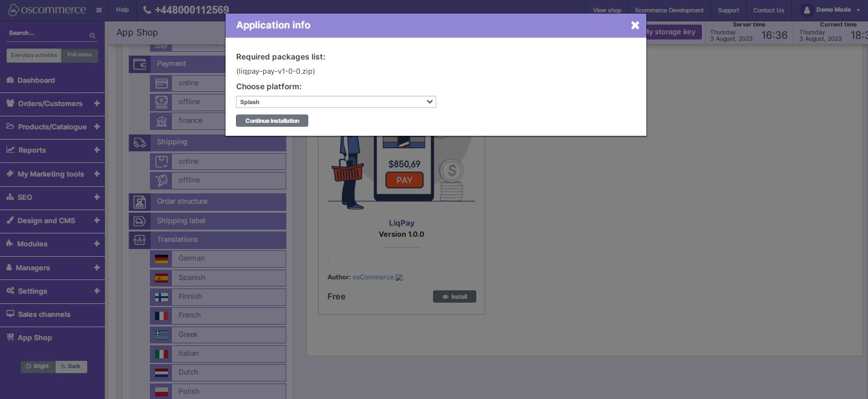Open Sales channels menu item
868x399 pixels.
[52, 314]
